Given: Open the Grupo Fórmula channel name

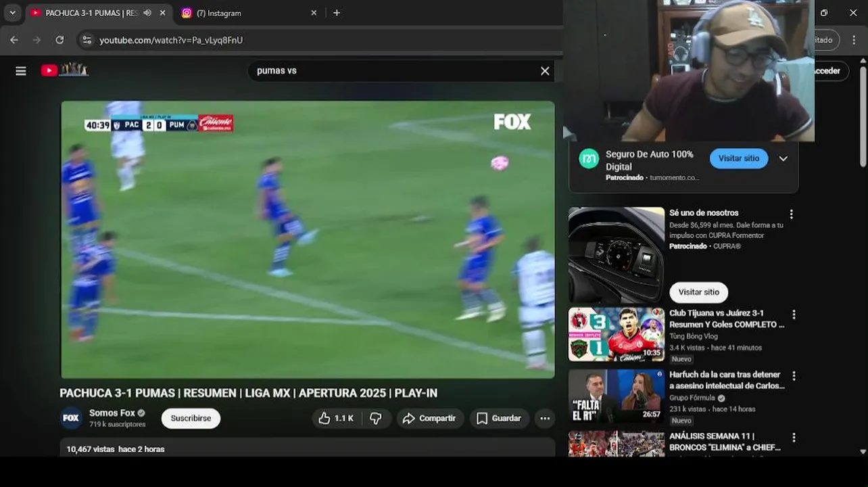Looking at the screenshot, I should click(x=692, y=398).
